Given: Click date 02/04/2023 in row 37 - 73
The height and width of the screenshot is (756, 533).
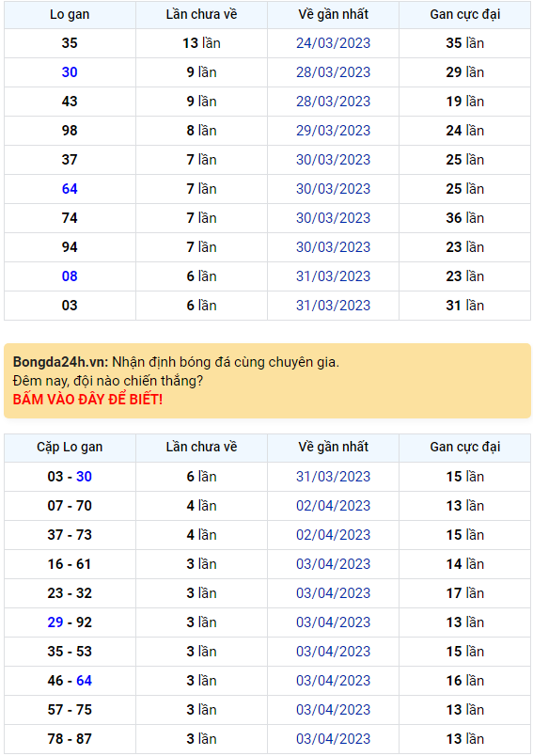Looking at the screenshot, I should point(333,535).
